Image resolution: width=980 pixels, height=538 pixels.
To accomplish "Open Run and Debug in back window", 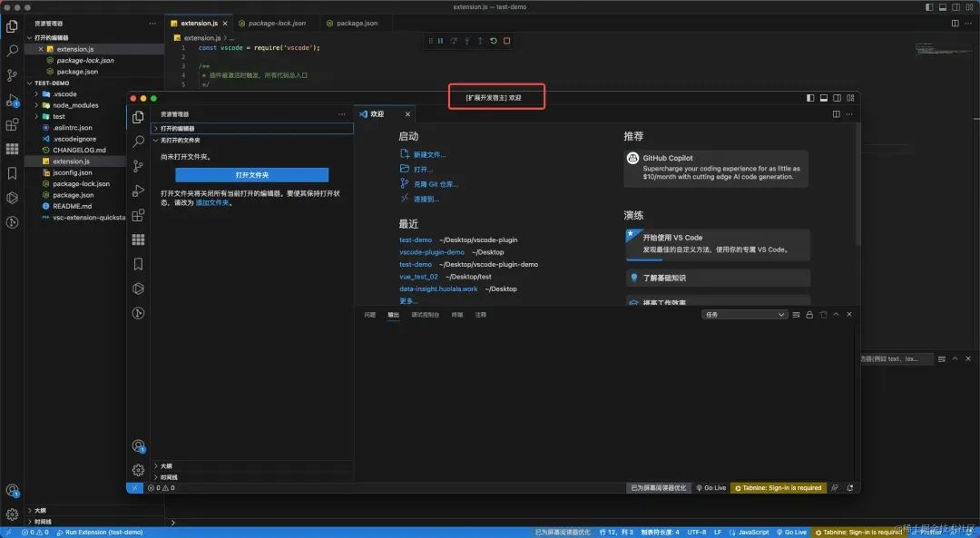I will click(12, 100).
